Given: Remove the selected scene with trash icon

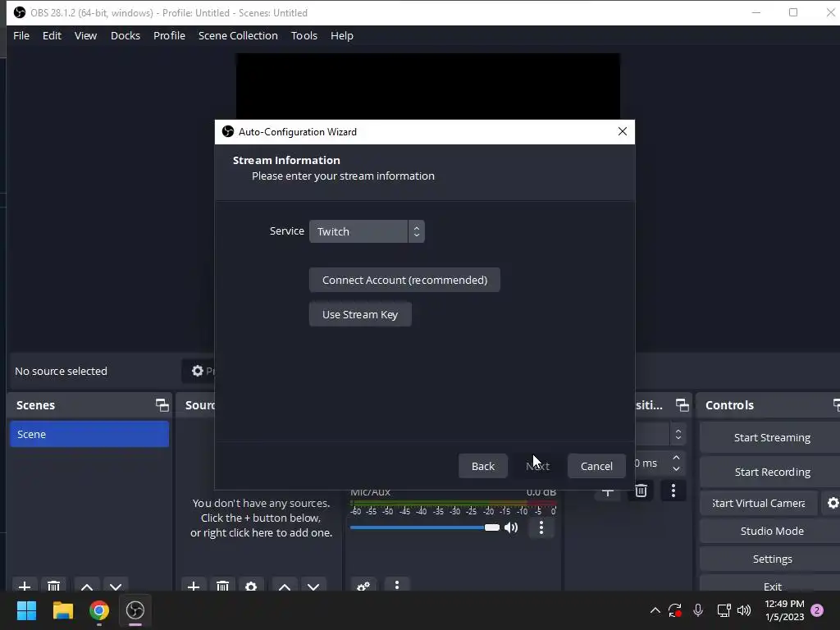Looking at the screenshot, I should (x=53, y=586).
